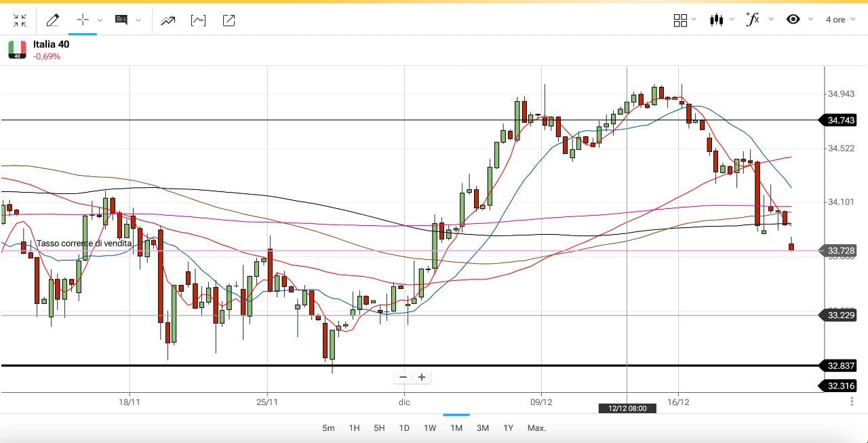
Task: Select the Max. range option
Action: 536,428
